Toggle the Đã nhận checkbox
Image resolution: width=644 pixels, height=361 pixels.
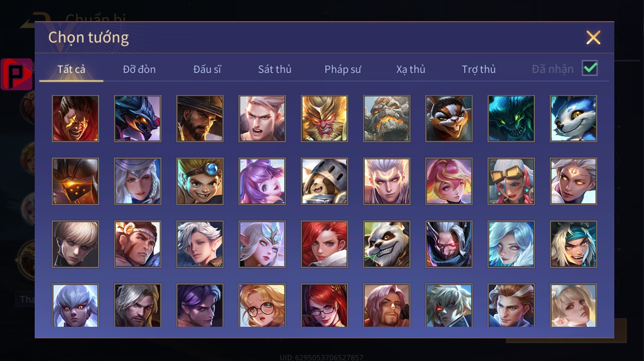click(590, 68)
